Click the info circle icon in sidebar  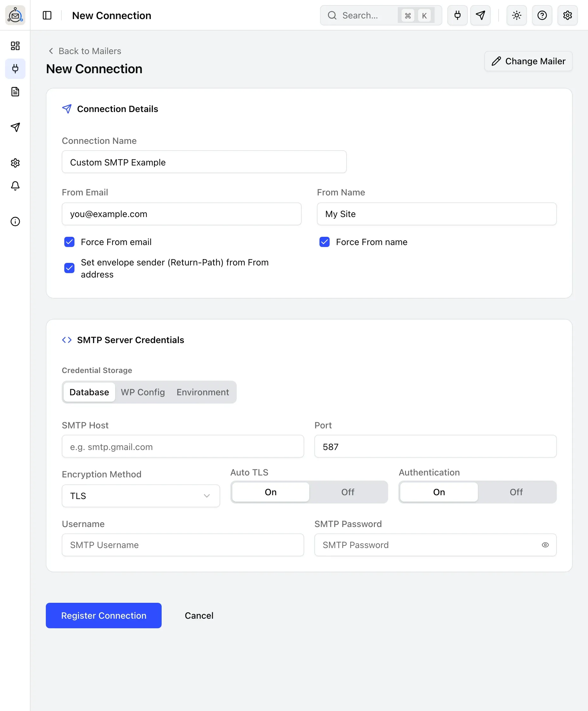pyautogui.click(x=15, y=222)
